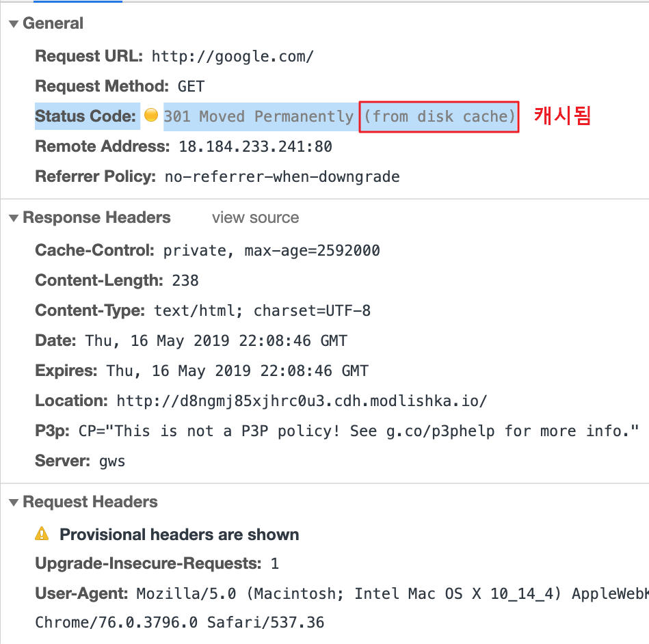649x644 pixels.
Task: Click the yellow status code indicator dot
Action: [151, 115]
